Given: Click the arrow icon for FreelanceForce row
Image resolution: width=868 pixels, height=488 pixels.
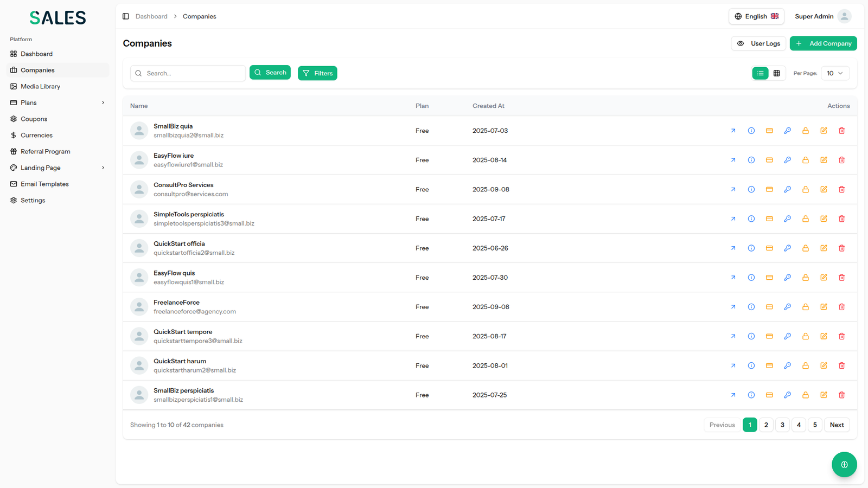Looking at the screenshot, I should 733,306.
